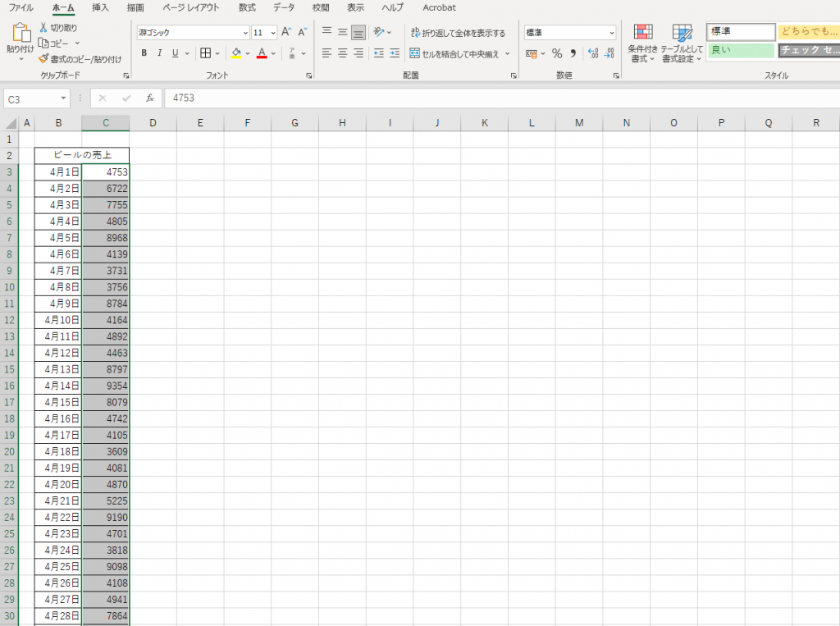Click the increase indent icon
The width and height of the screenshot is (840, 626).
click(395, 53)
